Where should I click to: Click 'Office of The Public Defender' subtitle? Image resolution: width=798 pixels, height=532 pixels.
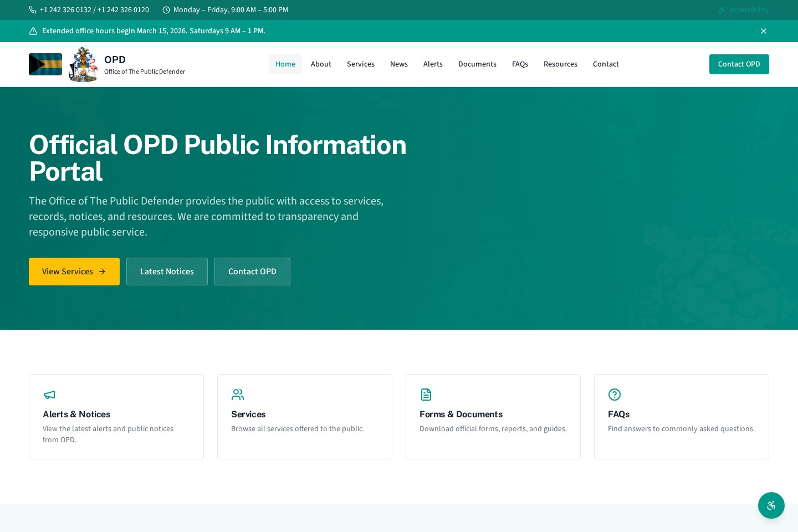[x=145, y=71]
